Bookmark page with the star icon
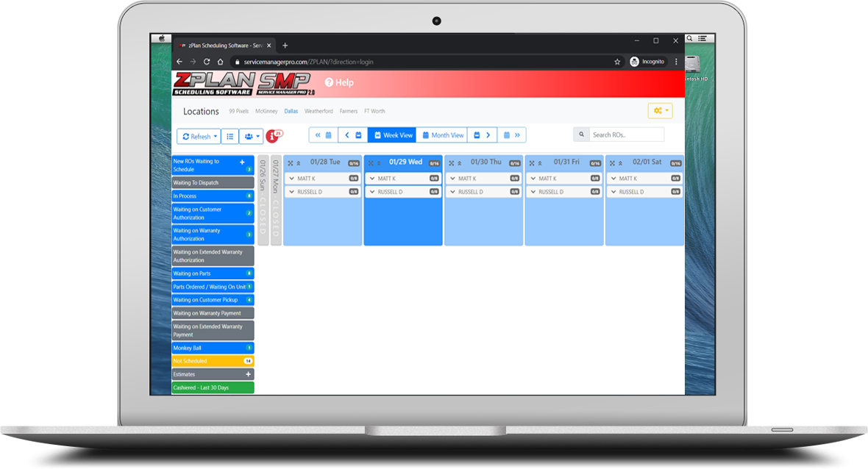The height and width of the screenshot is (469, 868). pos(617,62)
